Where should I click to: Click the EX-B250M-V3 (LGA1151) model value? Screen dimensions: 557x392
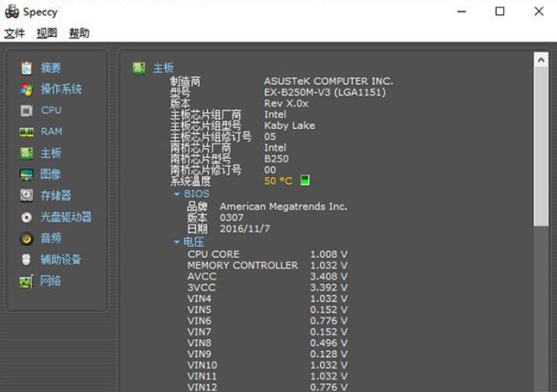pyautogui.click(x=325, y=92)
